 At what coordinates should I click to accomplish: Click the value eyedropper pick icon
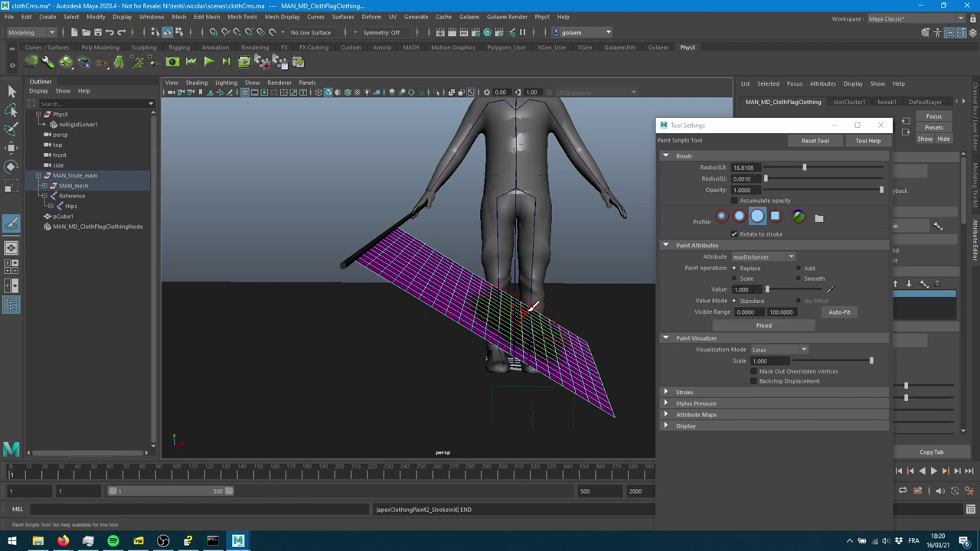point(830,289)
